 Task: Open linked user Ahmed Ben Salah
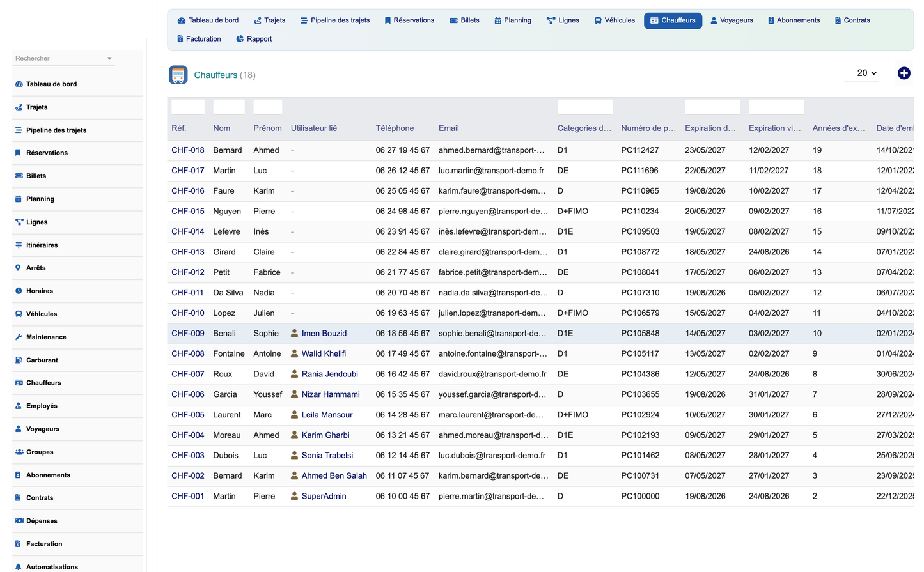point(334,475)
